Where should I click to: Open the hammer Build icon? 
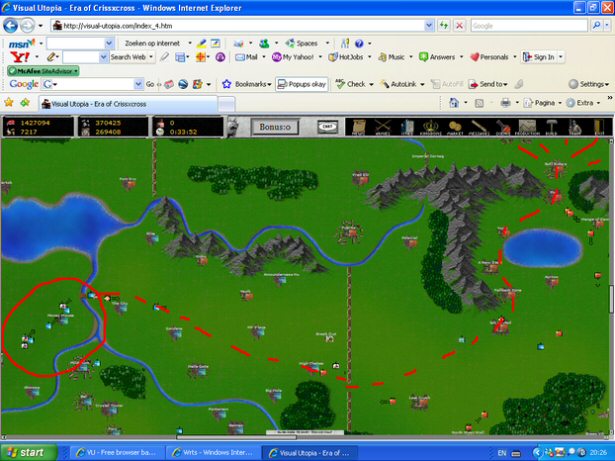(x=551, y=127)
